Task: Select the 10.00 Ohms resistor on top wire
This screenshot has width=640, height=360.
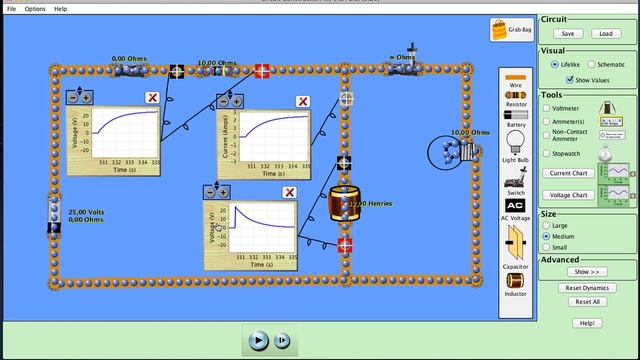Action: pyautogui.click(x=217, y=71)
